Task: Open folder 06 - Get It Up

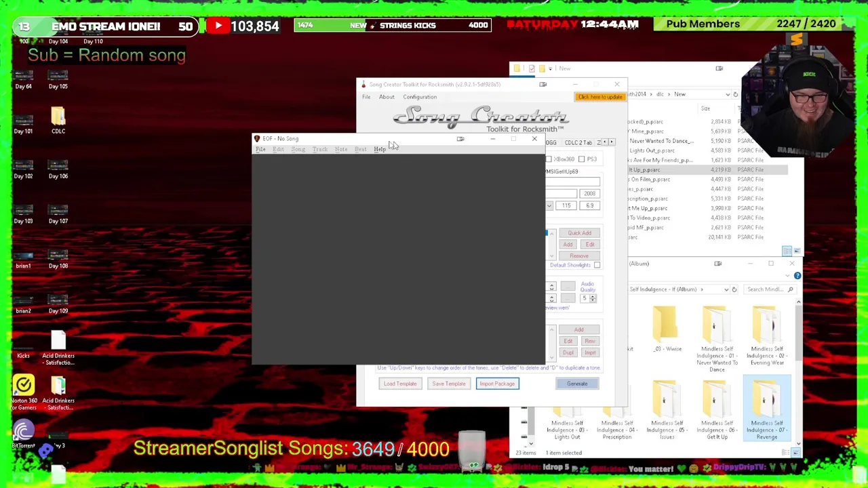Action: (717, 409)
